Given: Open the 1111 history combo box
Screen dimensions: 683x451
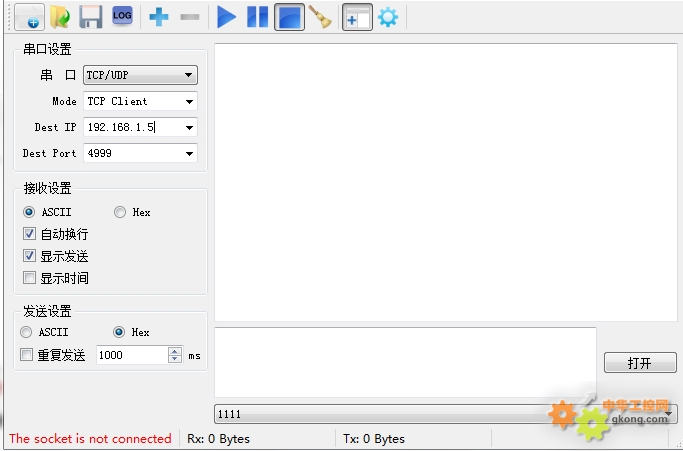Looking at the screenshot, I should click(x=446, y=414).
